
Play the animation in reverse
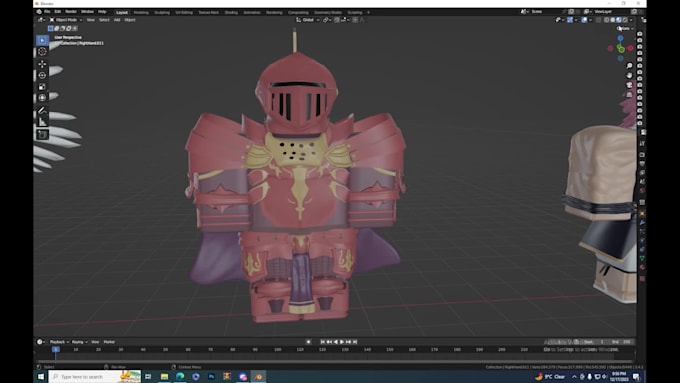coord(335,342)
